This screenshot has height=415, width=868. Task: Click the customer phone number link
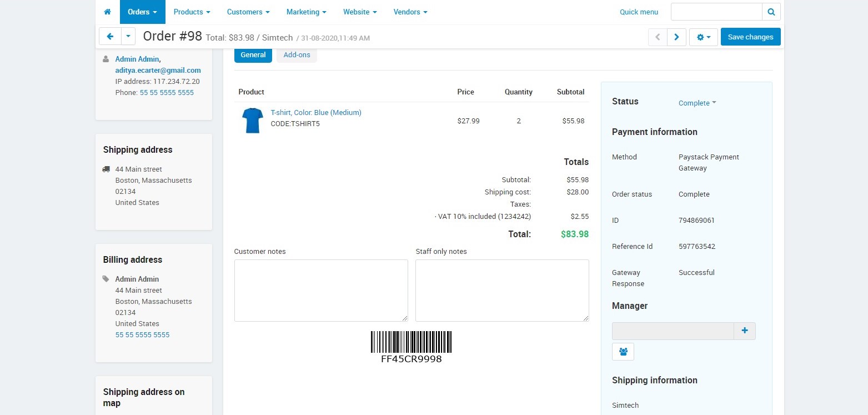pos(167,92)
